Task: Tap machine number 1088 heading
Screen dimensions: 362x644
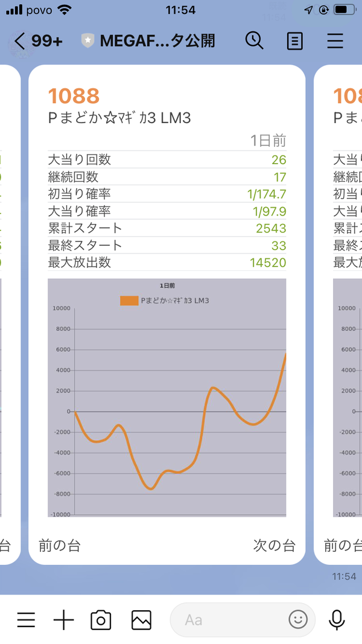Action: click(74, 96)
